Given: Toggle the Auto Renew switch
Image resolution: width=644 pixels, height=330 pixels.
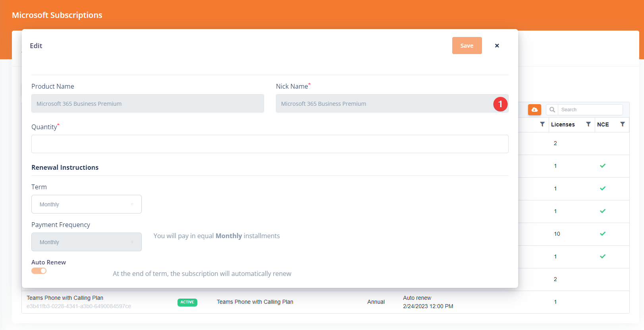Looking at the screenshot, I should [x=39, y=271].
